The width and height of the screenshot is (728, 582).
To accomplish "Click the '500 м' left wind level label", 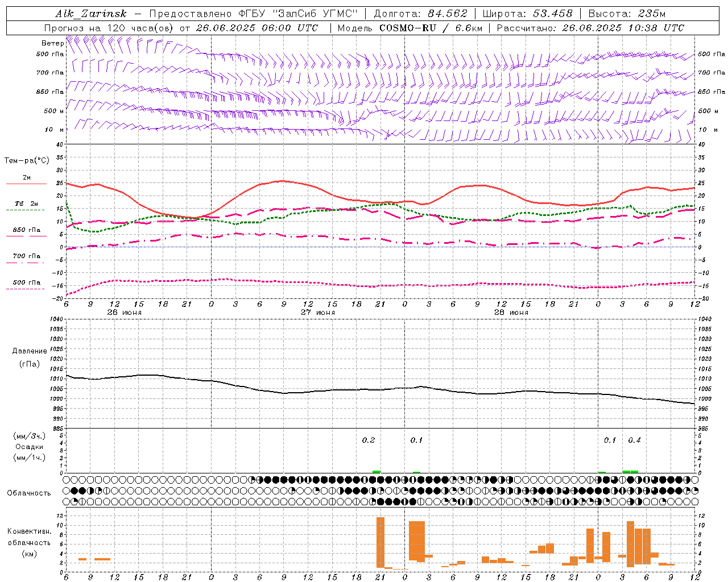I will [x=51, y=111].
